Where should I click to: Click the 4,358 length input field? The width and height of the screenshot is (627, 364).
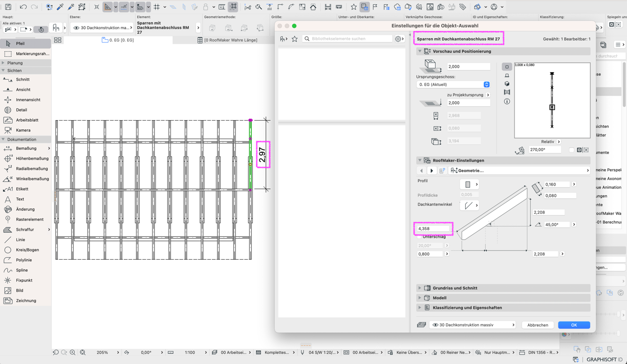(x=433, y=229)
